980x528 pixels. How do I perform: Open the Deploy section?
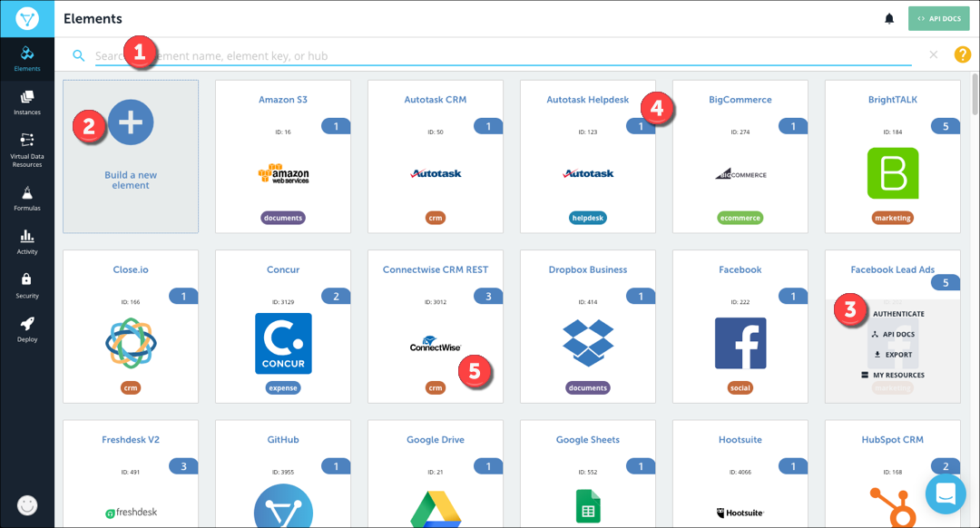(27, 329)
